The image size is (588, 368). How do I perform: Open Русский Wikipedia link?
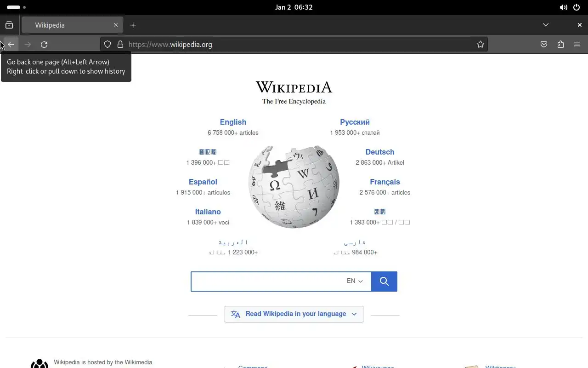click(355, 122)
